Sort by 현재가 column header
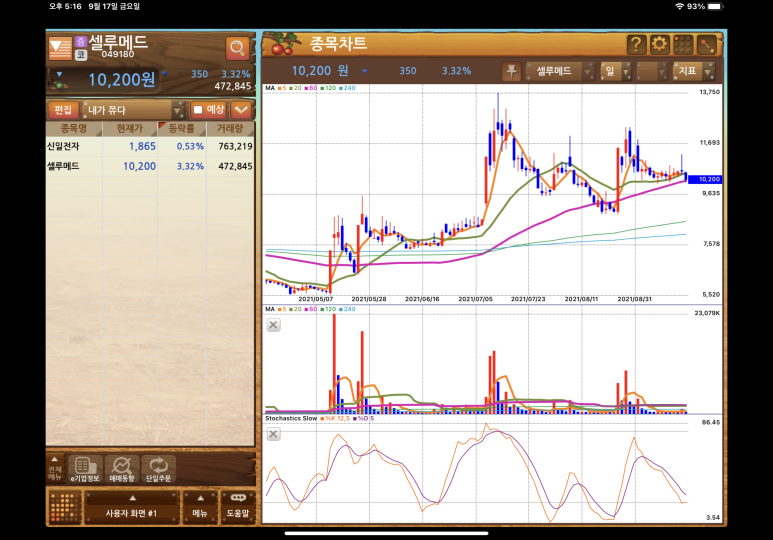Viewport: 773px width, 540px height. (x=130, y=128)
